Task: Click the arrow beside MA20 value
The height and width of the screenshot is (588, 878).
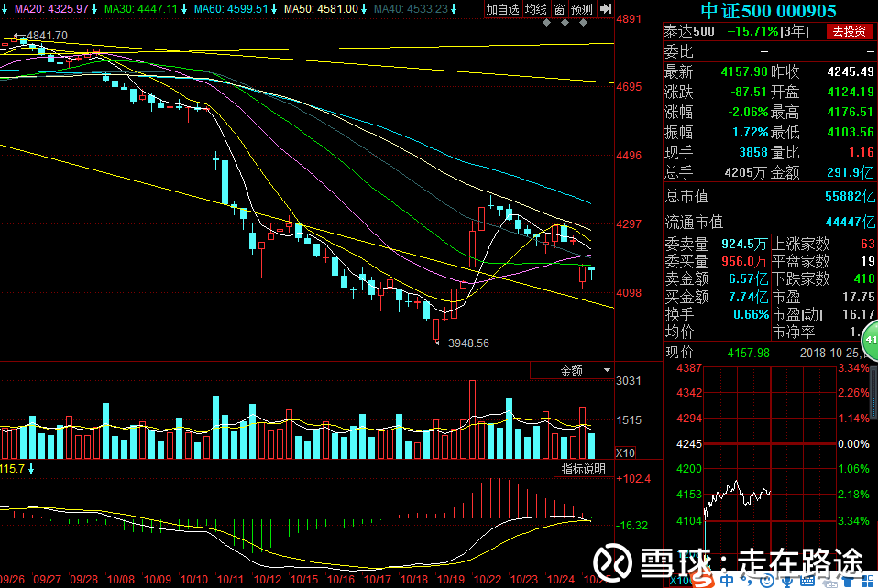Action: coord(93,9)
